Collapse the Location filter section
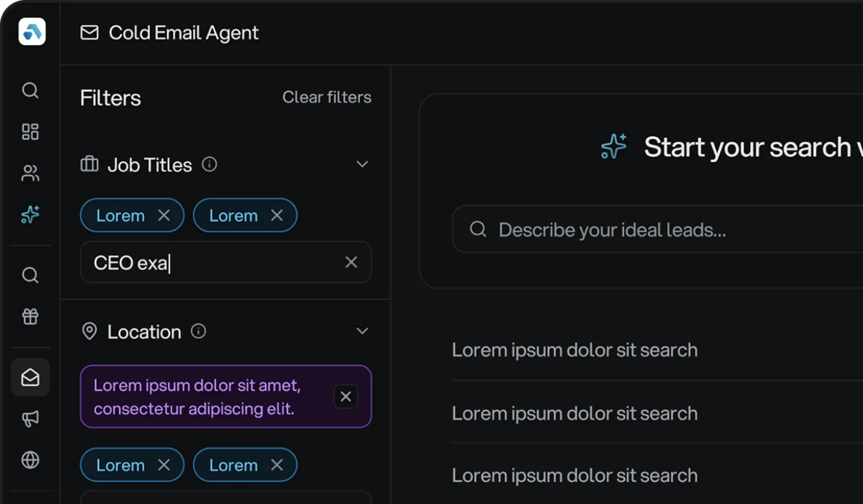Image resolution: width=863 pixels, height=504 pixels. click(x=362, y=331)
